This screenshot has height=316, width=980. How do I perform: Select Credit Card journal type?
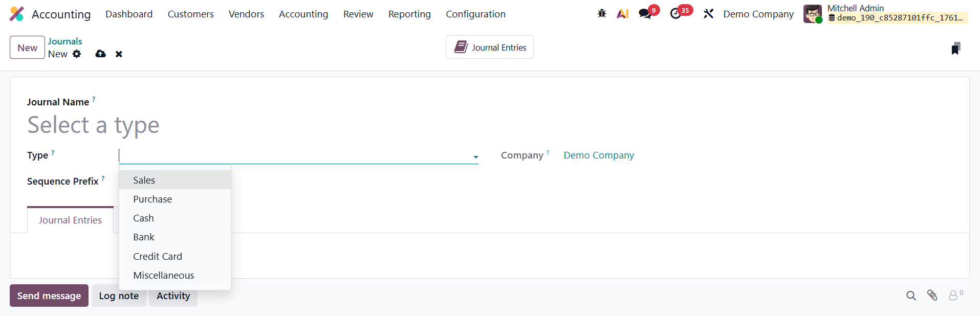175,256
